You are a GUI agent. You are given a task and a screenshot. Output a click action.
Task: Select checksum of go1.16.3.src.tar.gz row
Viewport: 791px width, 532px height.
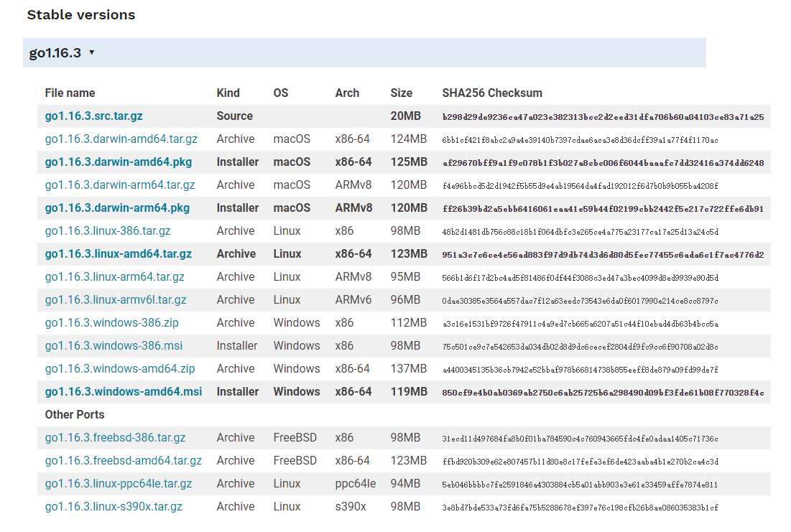(603, 117)
